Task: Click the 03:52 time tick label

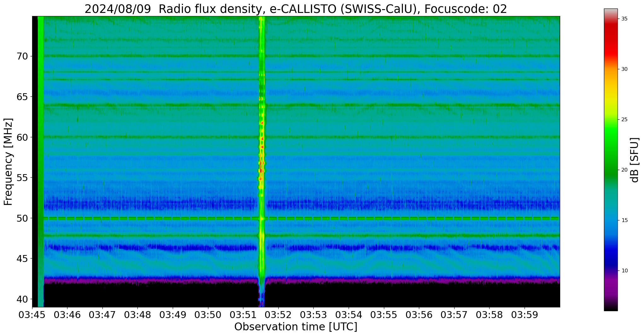Action: 278,315
